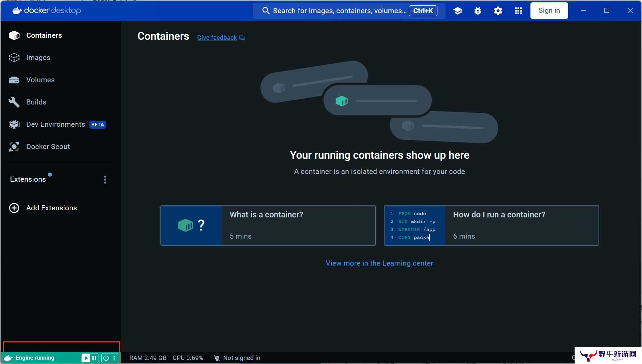Click the Images sidebar icon
This screenshot has width=642, height=364.
[x=14, y=58]
